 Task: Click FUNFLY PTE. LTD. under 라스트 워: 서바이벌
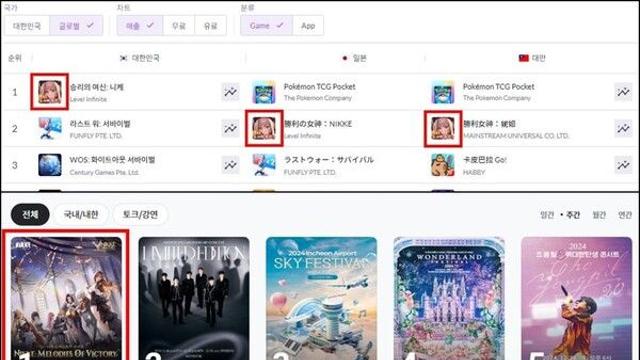[96, 136]
